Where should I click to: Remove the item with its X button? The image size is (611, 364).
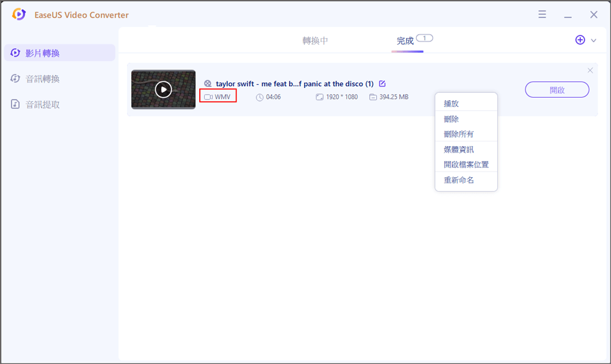(x=590, y=70)
